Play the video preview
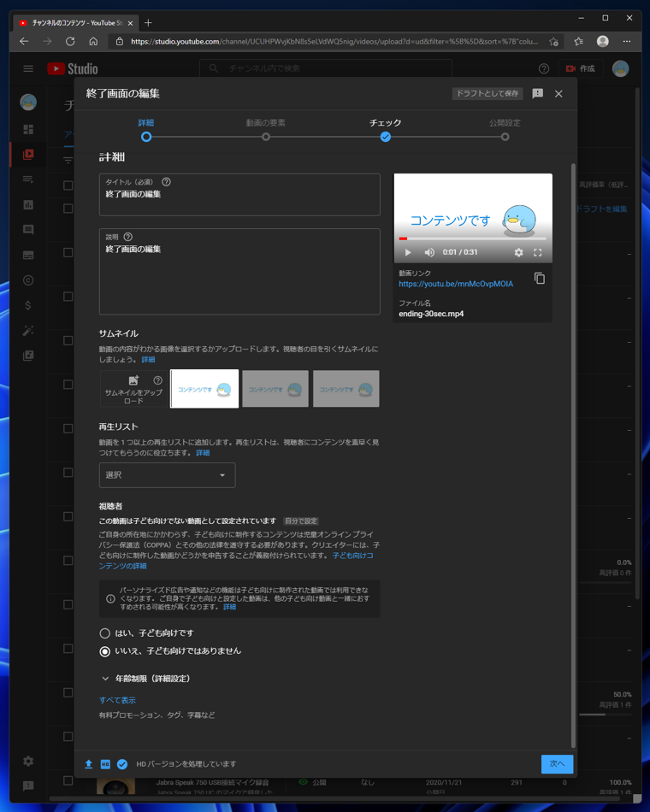The width and height of the screenshot is (650, 812). 407,252
